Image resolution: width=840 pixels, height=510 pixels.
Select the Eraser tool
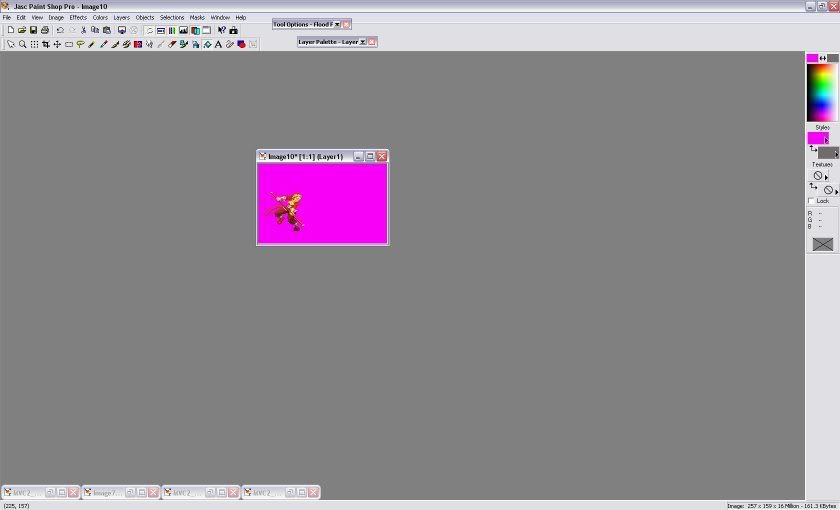[x=172, y=44]
